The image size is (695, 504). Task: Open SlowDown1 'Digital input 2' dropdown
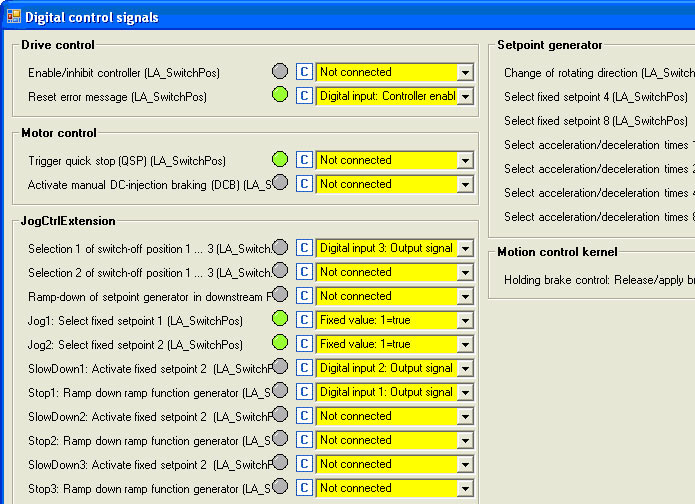(465, 368)
